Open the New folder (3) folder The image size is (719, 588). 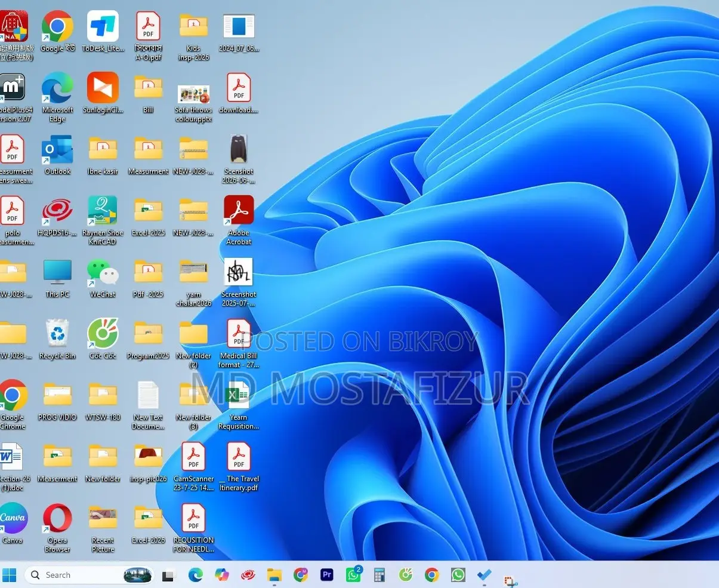click(x=193, y=405)
